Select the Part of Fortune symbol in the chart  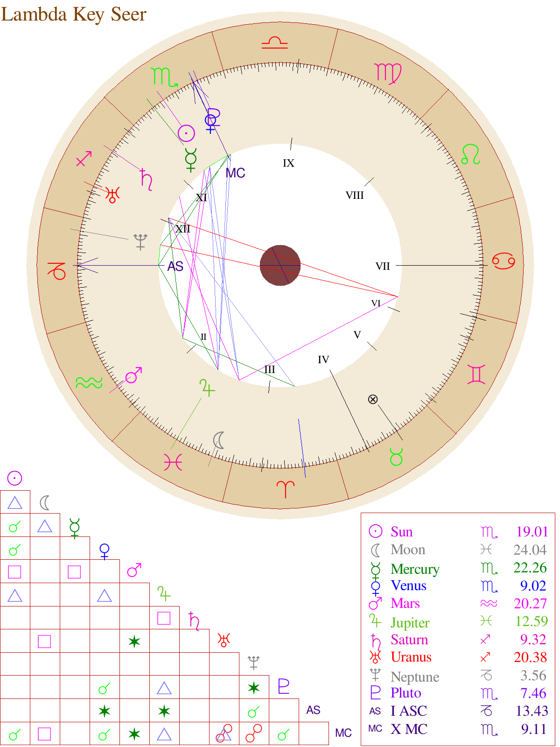372,399
